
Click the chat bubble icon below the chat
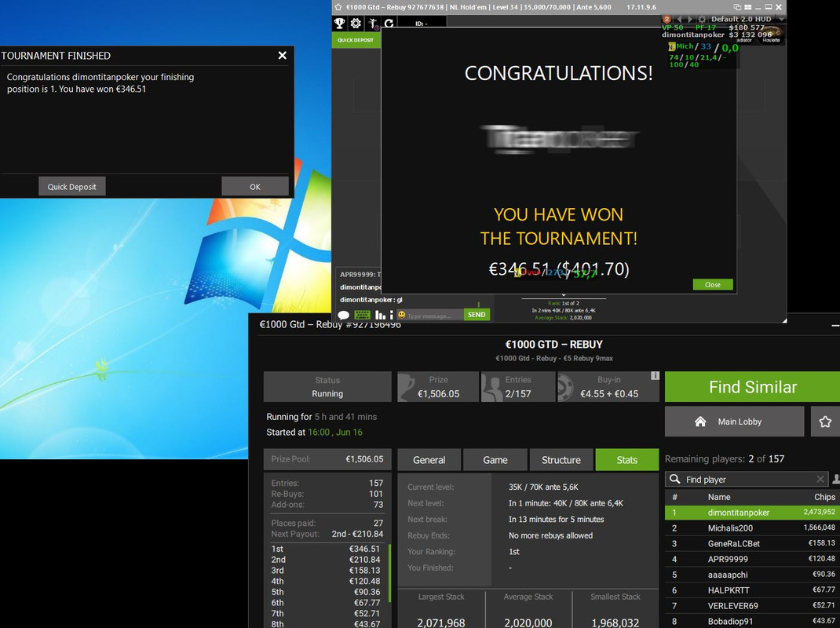click(343, 315)
